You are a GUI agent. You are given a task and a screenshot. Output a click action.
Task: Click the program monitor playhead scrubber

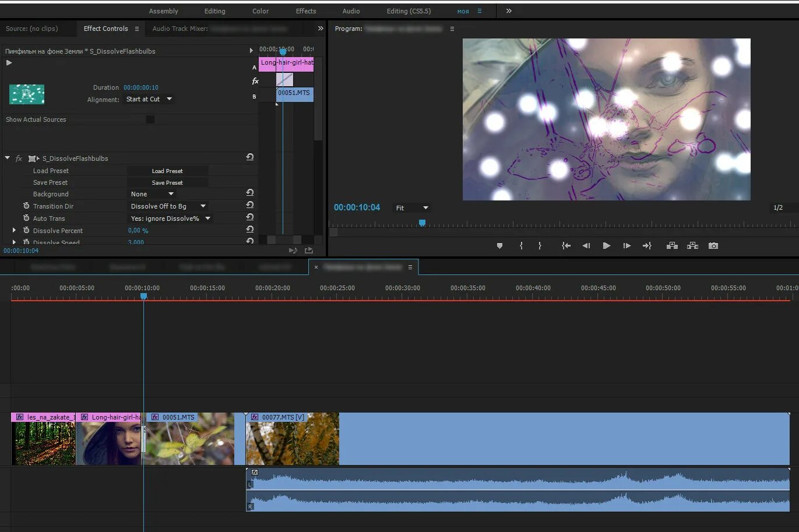point(422,223)
